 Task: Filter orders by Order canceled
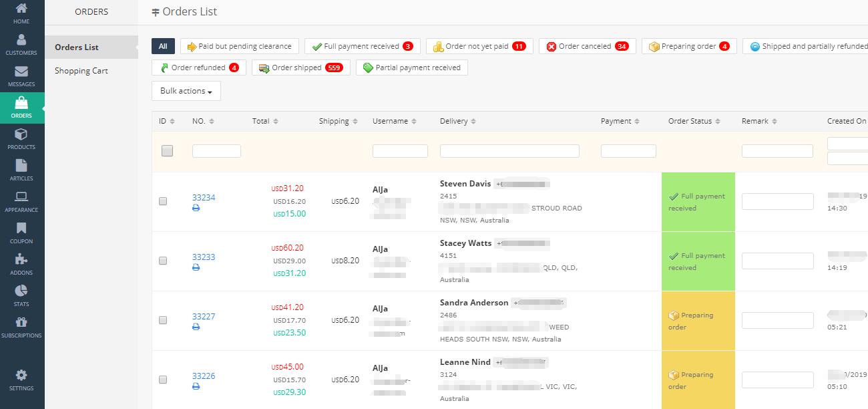(x=587, y=46)
